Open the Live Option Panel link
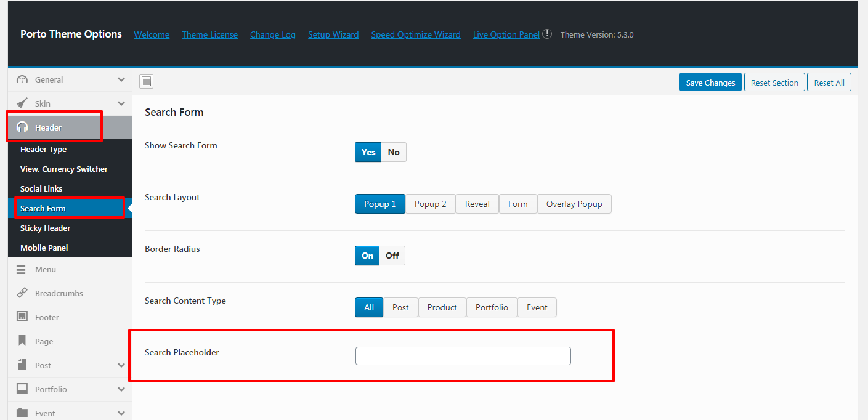The width and height of the screenshot is (868, 420). (x=506, y=34)
